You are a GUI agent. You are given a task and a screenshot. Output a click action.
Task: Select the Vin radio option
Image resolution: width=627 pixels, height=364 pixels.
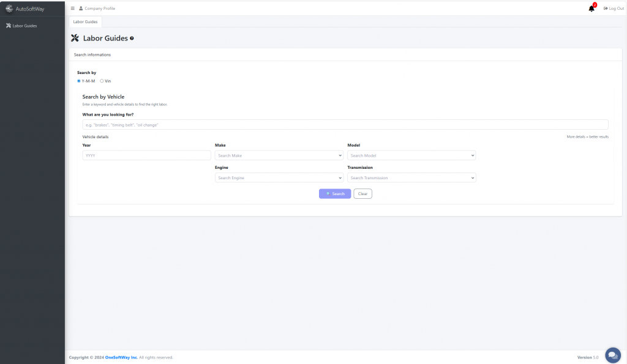(x=102, y=81)
